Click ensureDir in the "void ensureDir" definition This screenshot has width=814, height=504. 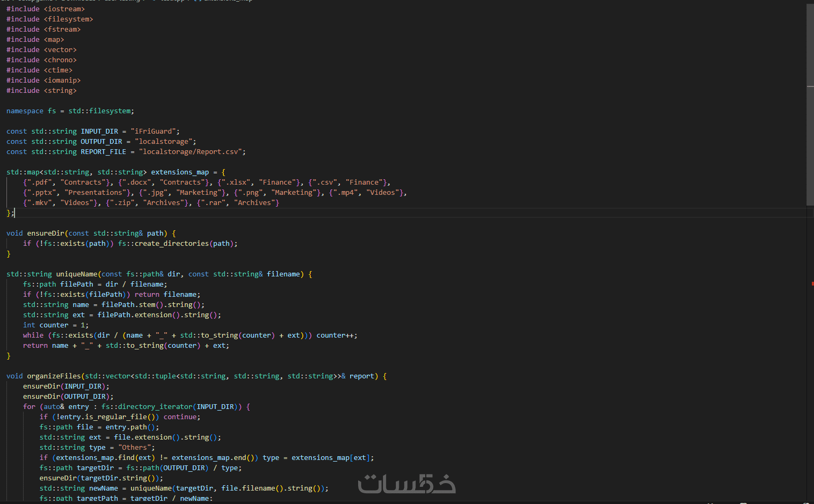[46, 233]
